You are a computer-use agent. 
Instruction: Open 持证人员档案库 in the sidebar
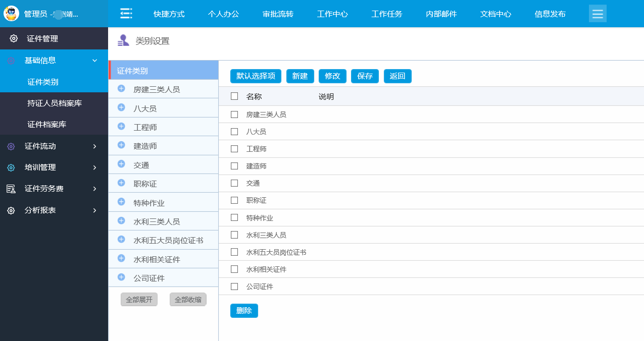55,103
